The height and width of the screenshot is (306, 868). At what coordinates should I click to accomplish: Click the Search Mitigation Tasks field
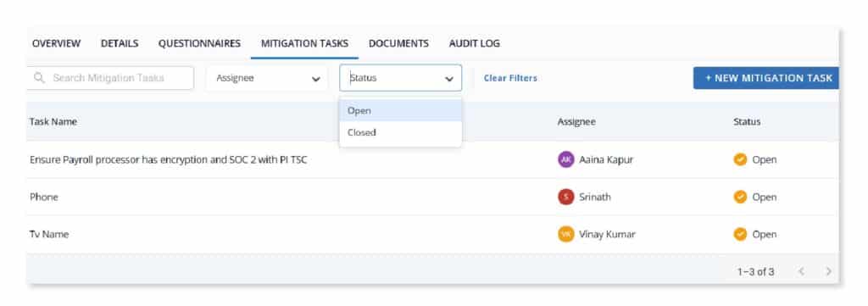pyautogui.click(x=110, y=78)
